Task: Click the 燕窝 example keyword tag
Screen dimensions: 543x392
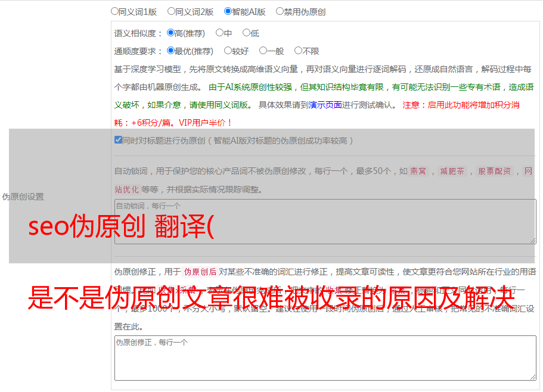Action: coord(418,171)
